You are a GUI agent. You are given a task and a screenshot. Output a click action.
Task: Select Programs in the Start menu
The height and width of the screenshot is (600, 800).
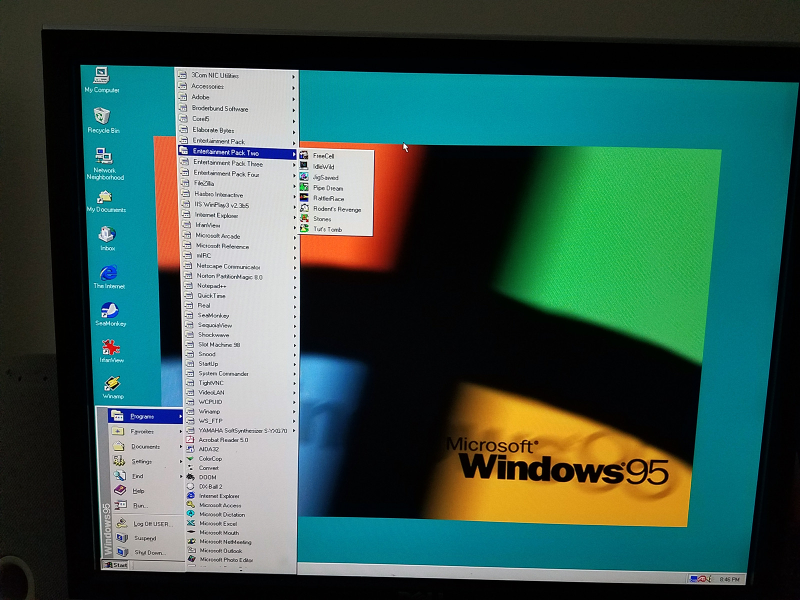(146, 416)
